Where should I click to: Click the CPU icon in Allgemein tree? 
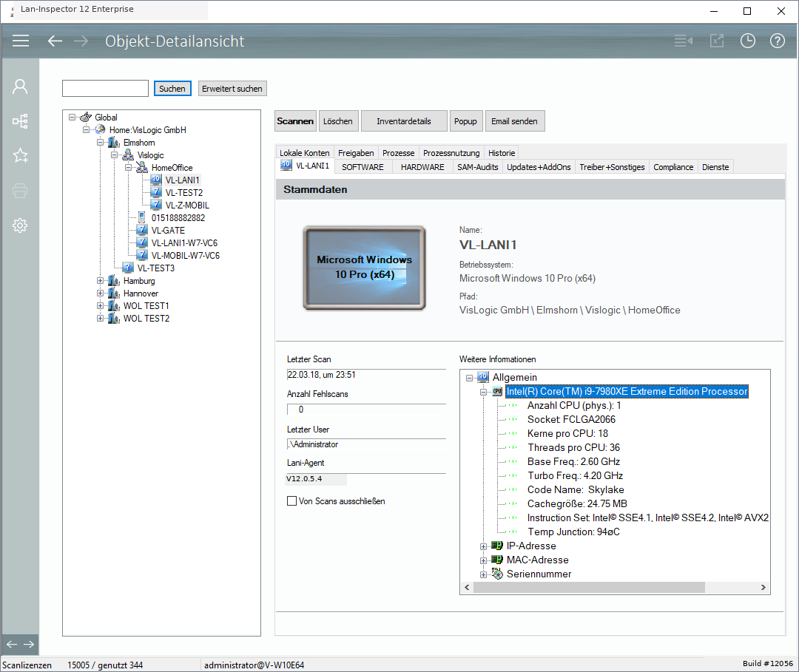497,392
